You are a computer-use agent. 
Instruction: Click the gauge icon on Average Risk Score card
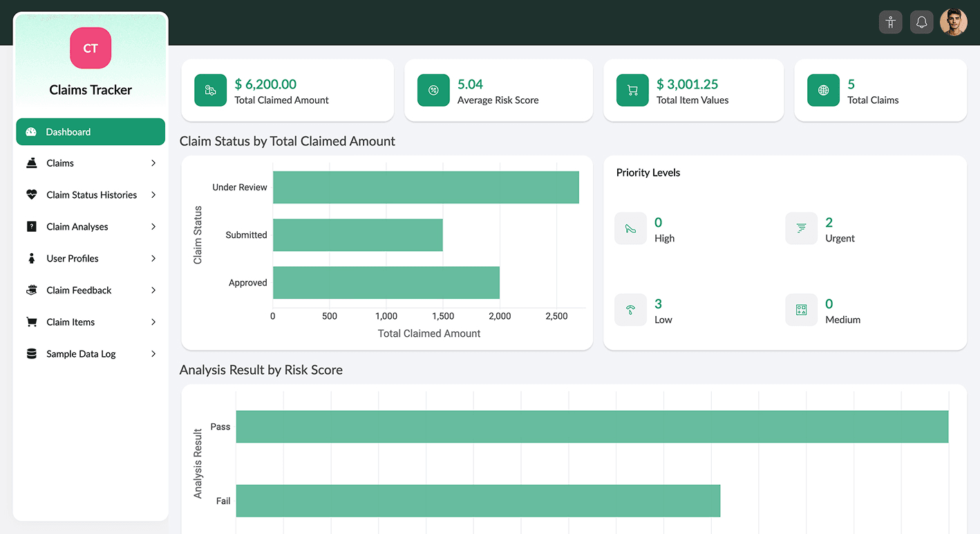point(433,90)
